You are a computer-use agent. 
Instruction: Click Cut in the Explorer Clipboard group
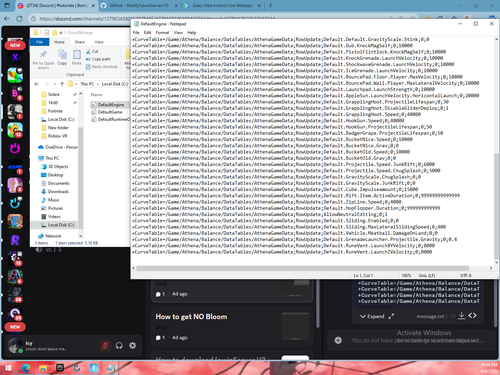(x=92, y=51)
